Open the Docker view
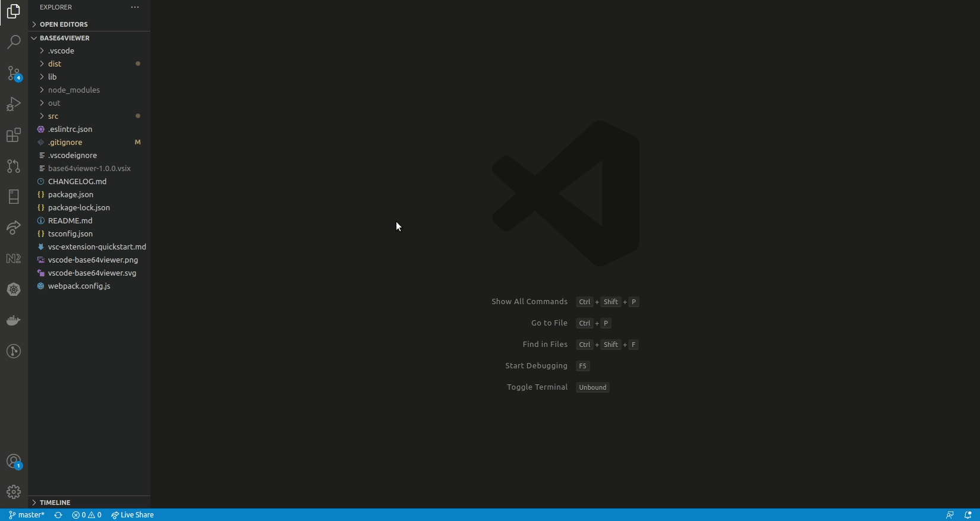 coord(14,320)
